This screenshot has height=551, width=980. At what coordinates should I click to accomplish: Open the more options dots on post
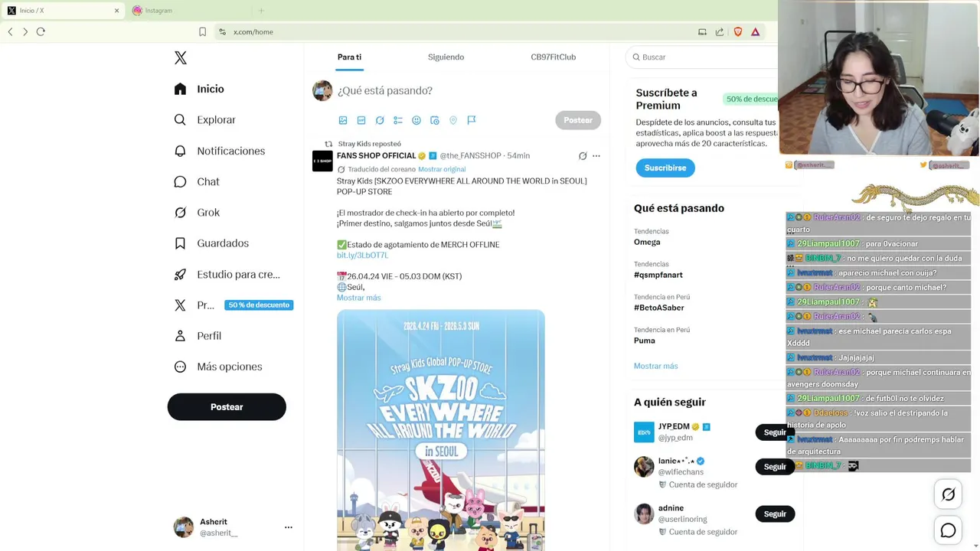pyautogui.click(x=596, y=156)
